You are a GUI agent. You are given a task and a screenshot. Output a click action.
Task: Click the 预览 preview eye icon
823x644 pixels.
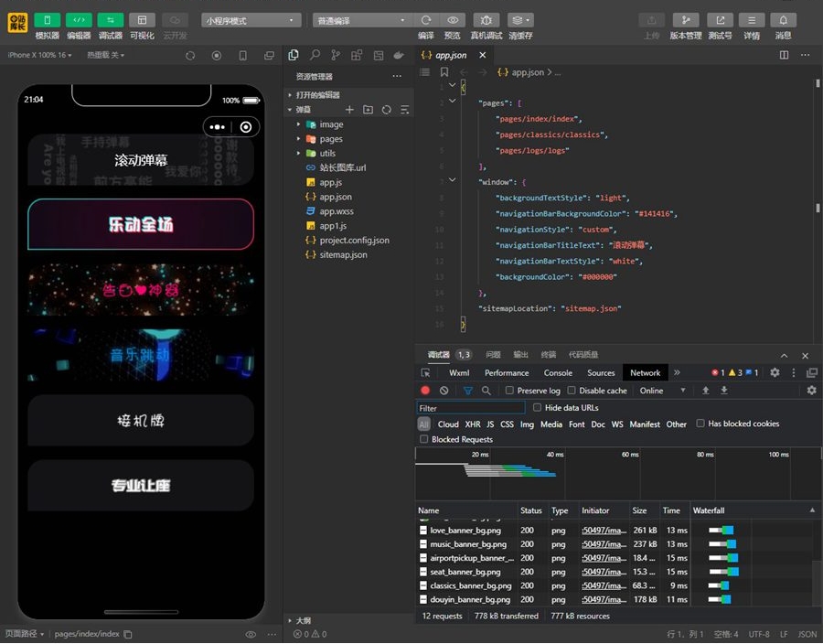coord(453,20)
